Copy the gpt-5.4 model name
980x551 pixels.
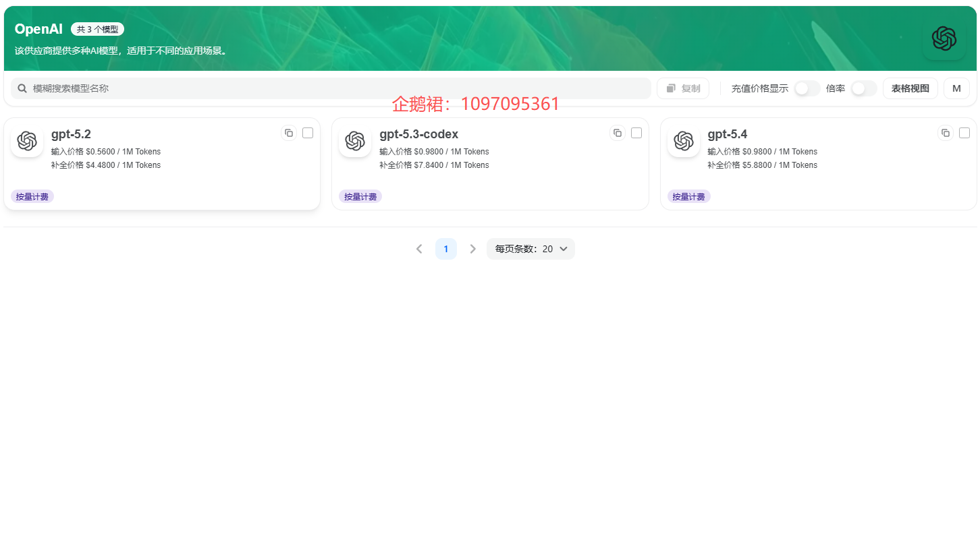click(946, 133)
